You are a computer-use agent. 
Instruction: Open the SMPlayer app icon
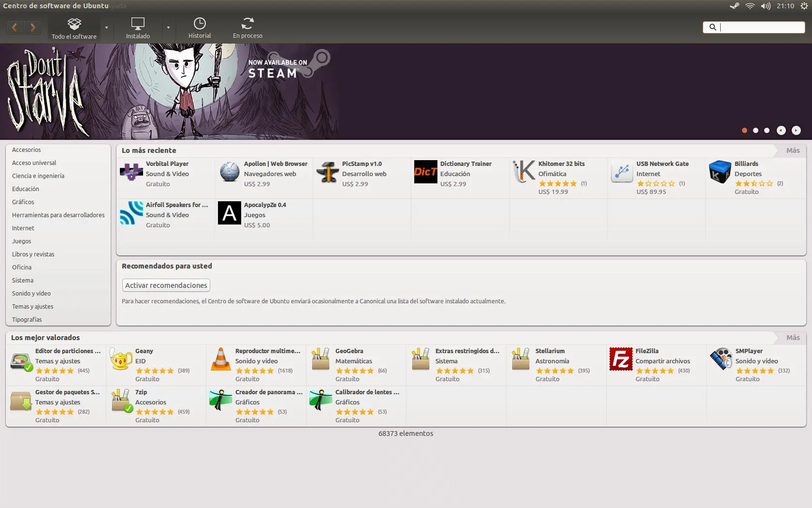721,359
